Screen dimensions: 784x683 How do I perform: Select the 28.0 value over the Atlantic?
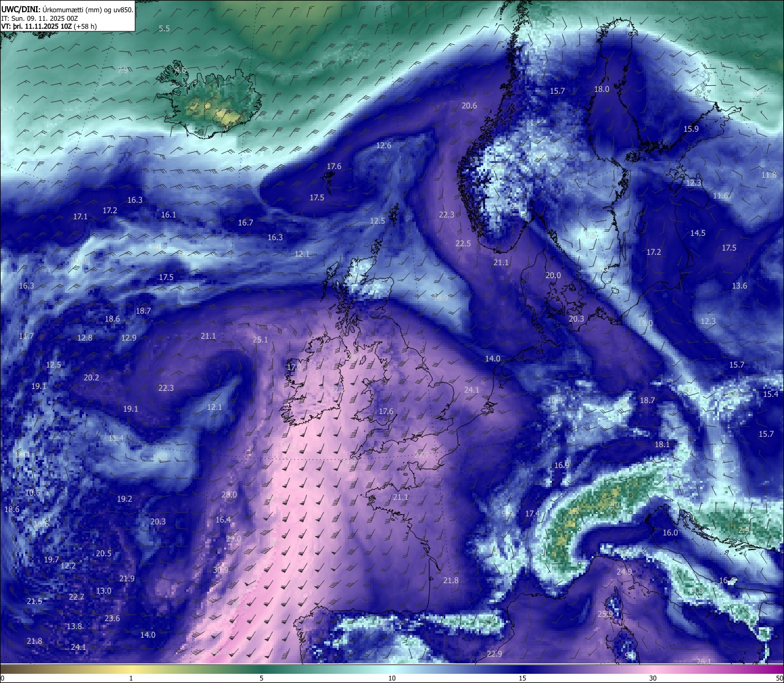229,495
